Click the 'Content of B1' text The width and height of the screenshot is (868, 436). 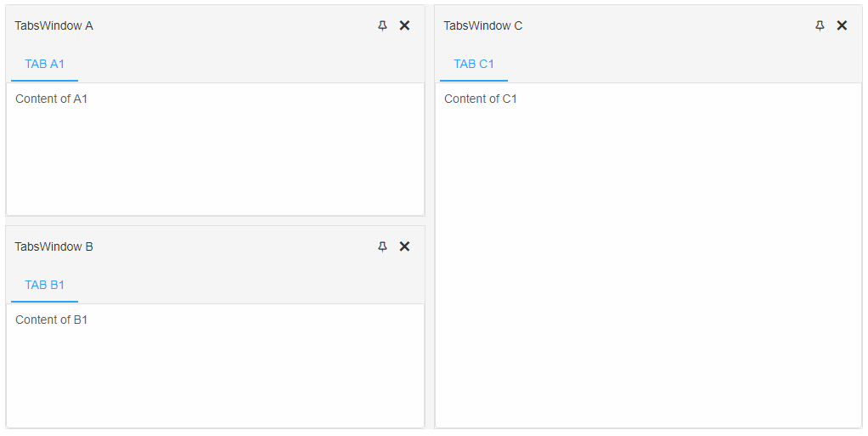pyautogui.click(x=52, y=320)
